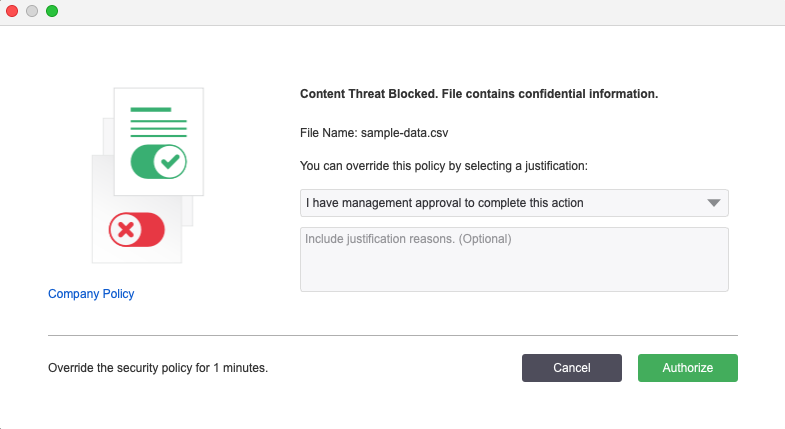
Task: Click the 1 minutes override notice text
Action: click(158, 368)
